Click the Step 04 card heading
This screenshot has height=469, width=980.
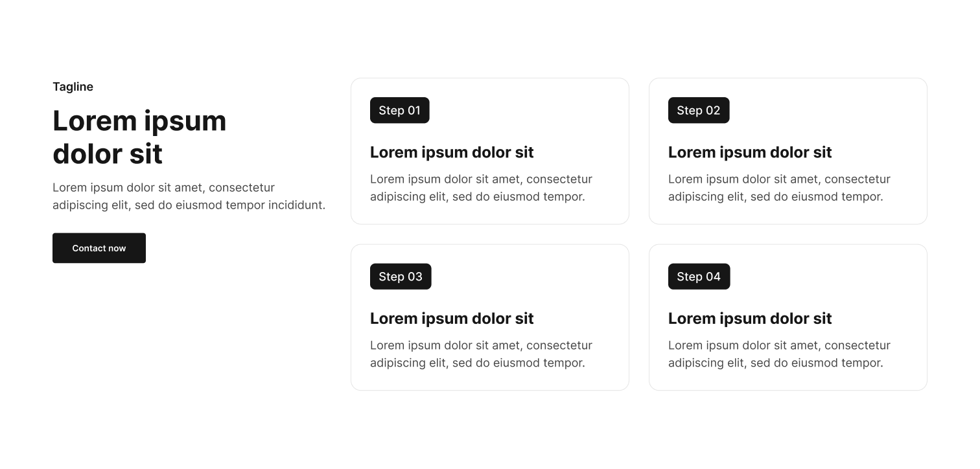pos(750,319)
